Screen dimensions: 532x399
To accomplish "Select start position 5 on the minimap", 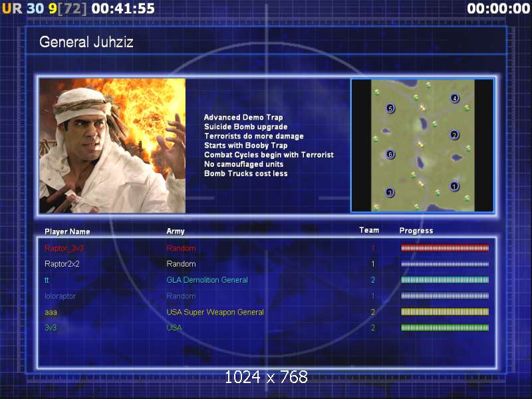I will pyautogui.click(x=390, y=108).
